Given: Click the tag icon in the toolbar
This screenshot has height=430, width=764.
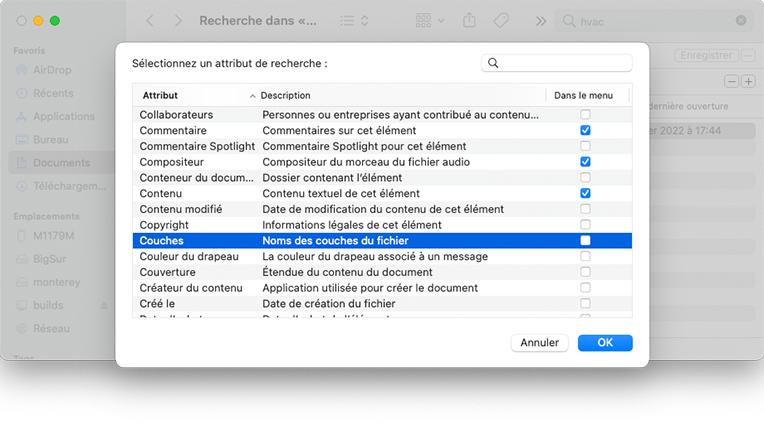Looking at the screenshot, I should point(502,20).
